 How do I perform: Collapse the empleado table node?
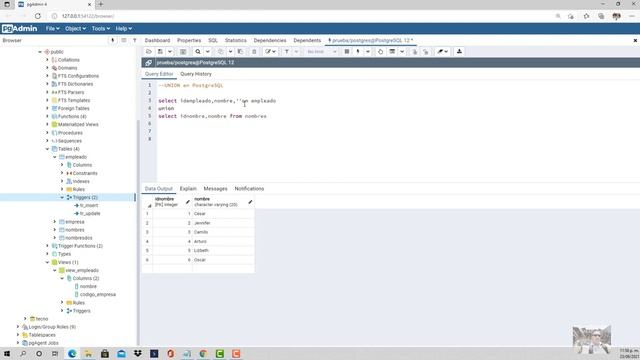tap(55, 157)
